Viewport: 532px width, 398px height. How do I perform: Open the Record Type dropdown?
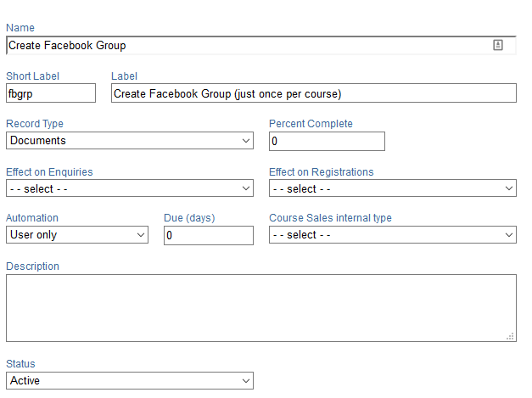[129, 141]
